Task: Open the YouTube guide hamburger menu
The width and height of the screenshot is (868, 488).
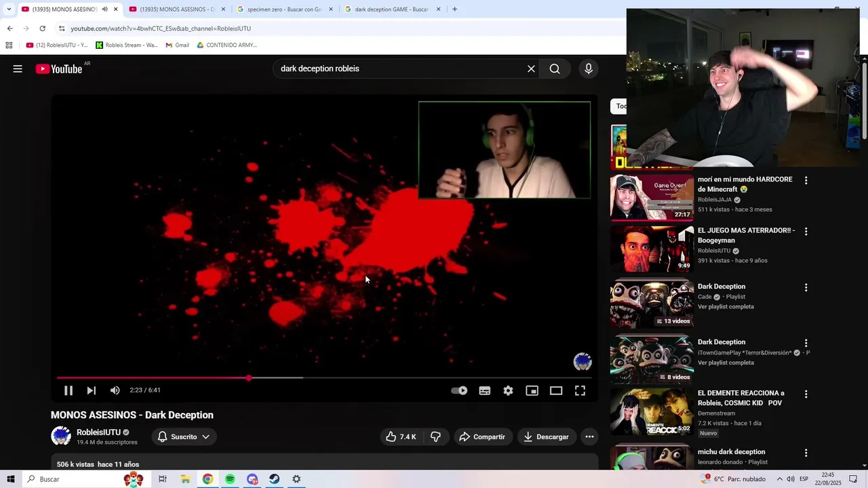Action: point(18,68)
